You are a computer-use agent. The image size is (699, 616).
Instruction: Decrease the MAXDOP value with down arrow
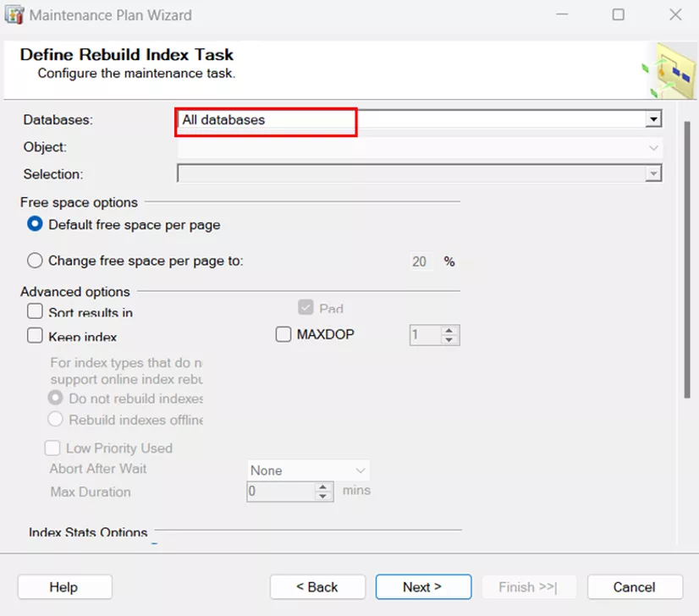pyautogui.click(x=449, y=339)
